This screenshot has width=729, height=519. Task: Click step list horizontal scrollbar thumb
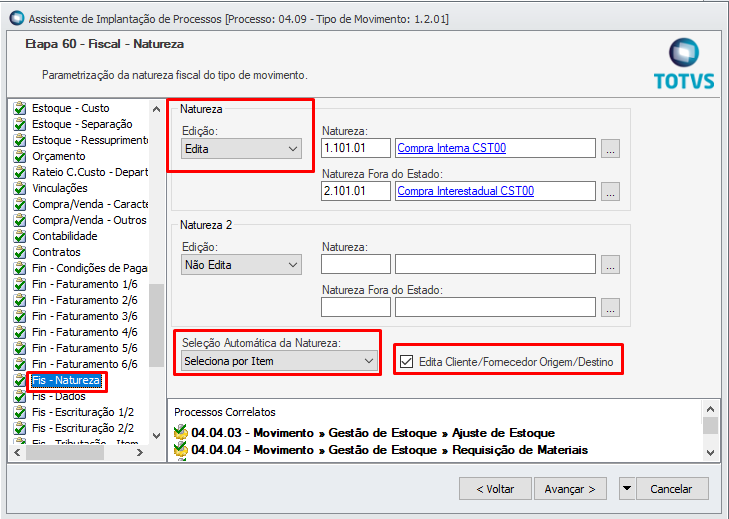[x=65, y=452]
